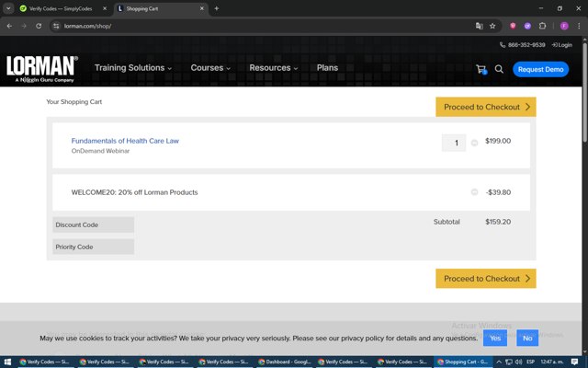Remove the WELCOME20 discount from cart
This screenshot has height=368, width=588.
coord(474,192)
